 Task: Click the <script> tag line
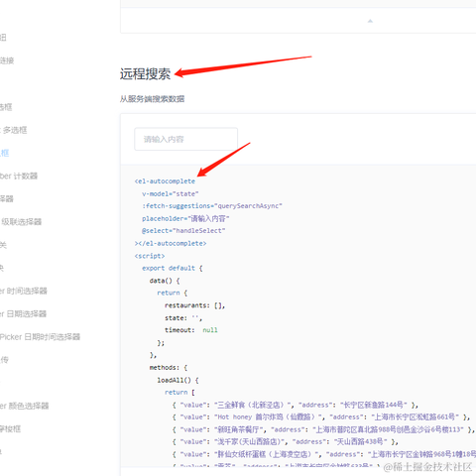pos(150,256)
